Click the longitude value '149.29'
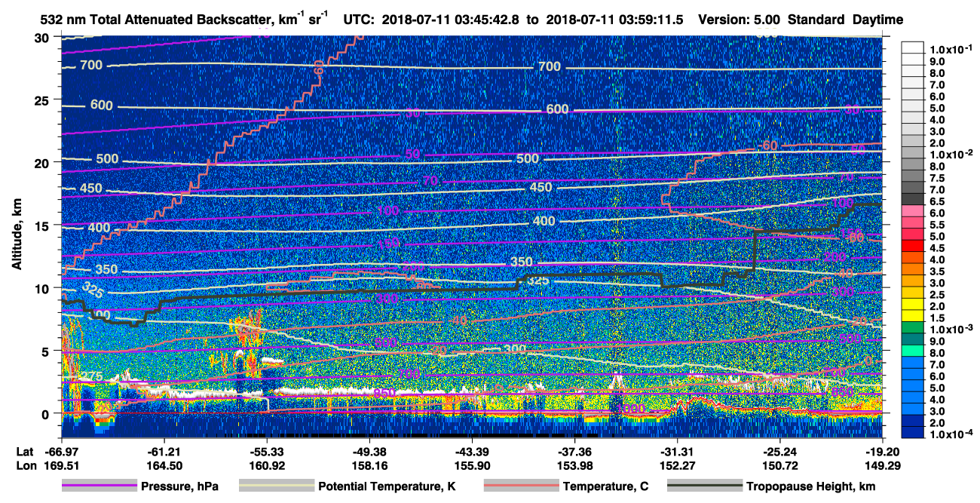The width and height of the screenshot is (980, 503). (x=883, y=465)
